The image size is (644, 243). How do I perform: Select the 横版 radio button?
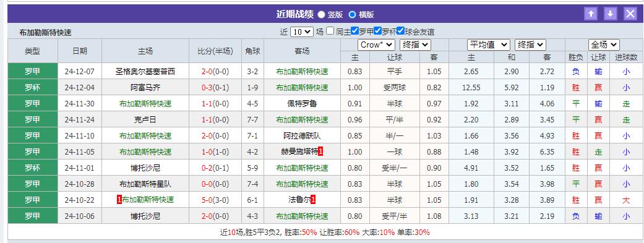[352, 14]
